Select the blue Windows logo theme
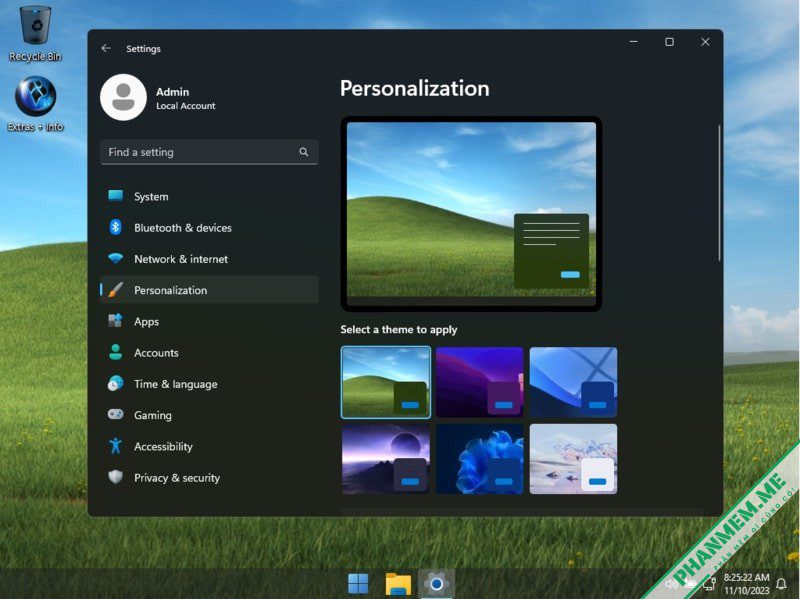The image size is (800, 599). pyautogui.click(x=573, y=383)
